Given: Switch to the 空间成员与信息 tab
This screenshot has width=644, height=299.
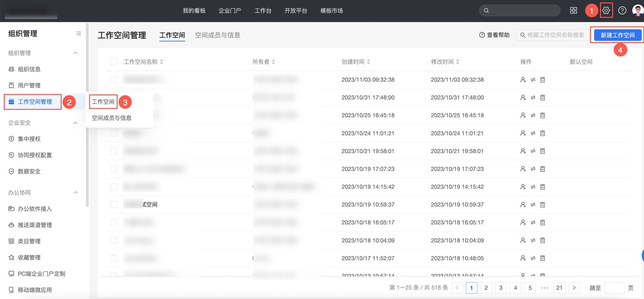Looking at the screenshot, I should [217, 35].
